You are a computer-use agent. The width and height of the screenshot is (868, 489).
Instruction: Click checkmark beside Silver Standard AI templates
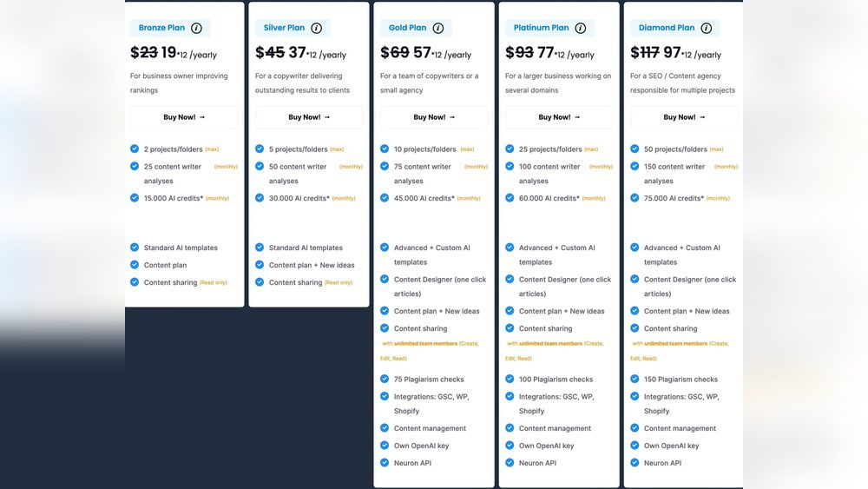[x=260, y=247]
